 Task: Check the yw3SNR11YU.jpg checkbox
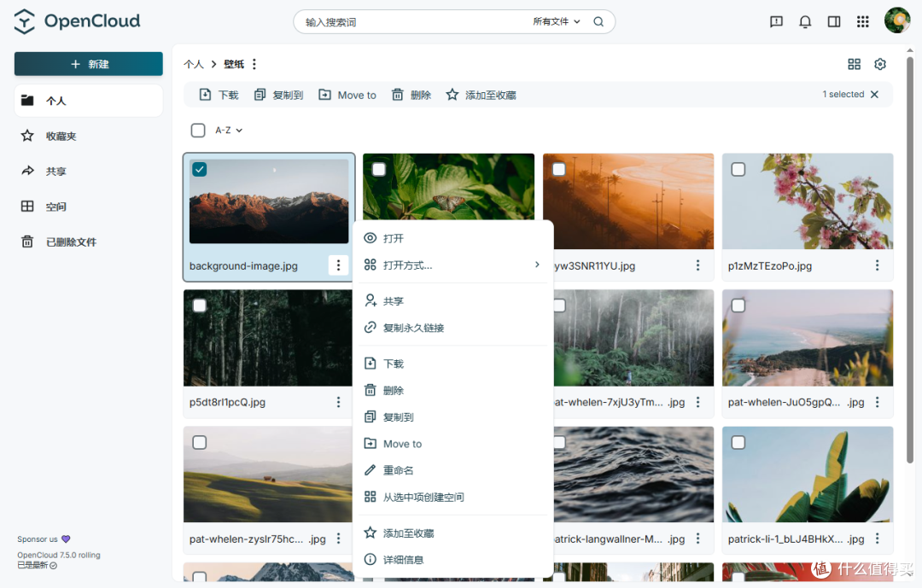pos(559,169)
